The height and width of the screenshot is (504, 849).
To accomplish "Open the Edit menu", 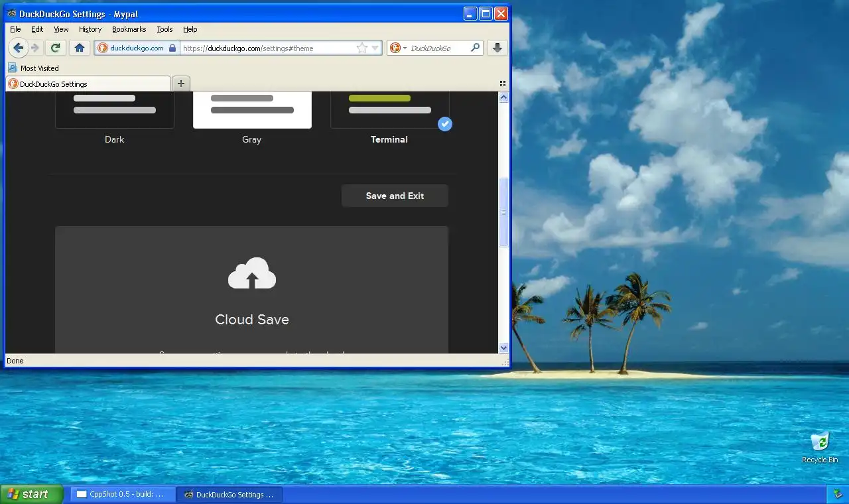I will pos(37,29).
